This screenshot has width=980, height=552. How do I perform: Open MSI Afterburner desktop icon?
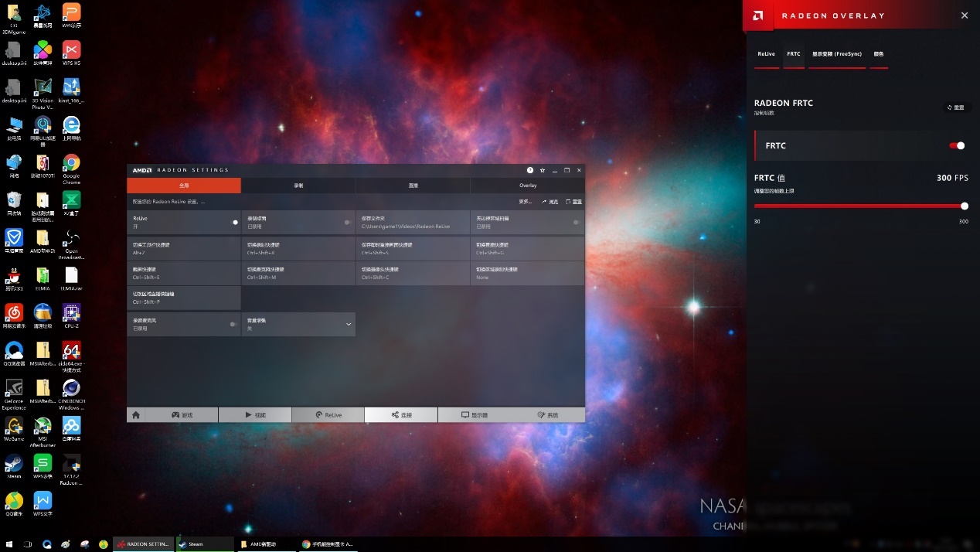point(43,430)
